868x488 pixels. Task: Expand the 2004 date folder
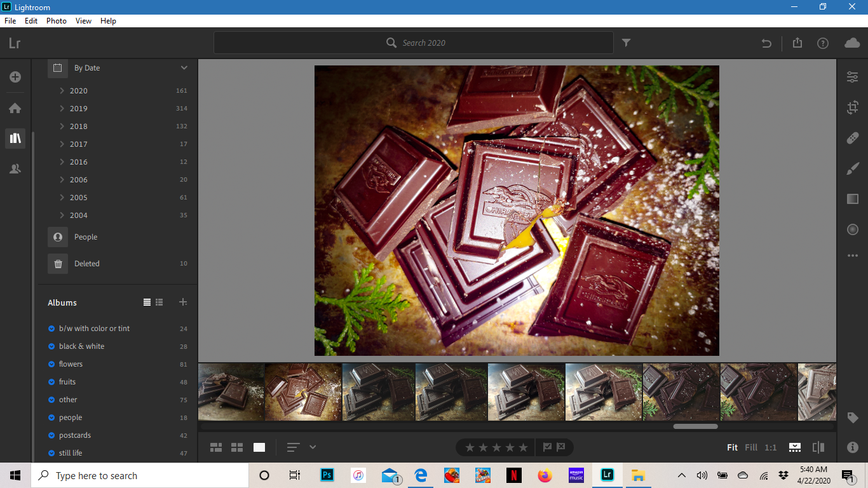click(x=62, y=215)
